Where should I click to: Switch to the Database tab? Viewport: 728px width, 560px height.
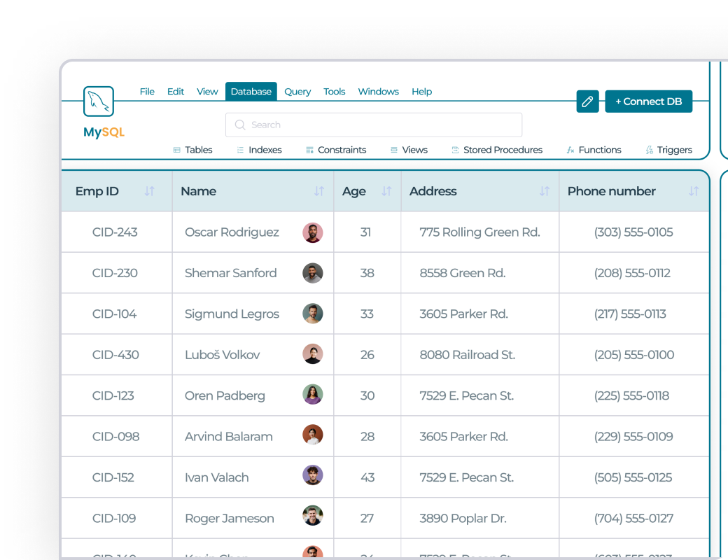click(251, 91)
